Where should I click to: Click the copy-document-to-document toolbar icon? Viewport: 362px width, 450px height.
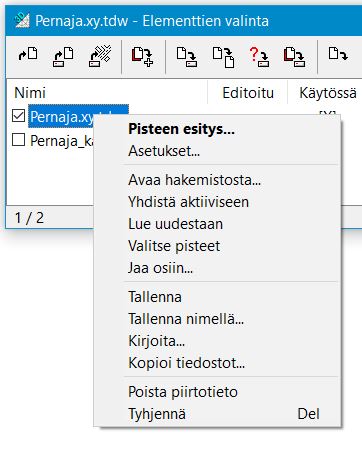tap(224, 57)
